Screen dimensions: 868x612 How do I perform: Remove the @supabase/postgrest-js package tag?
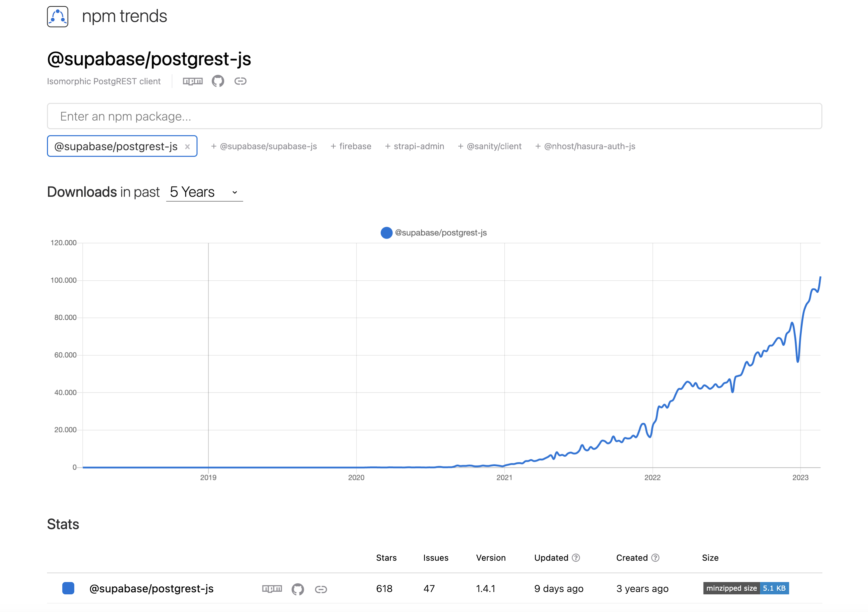pos(187,147)
